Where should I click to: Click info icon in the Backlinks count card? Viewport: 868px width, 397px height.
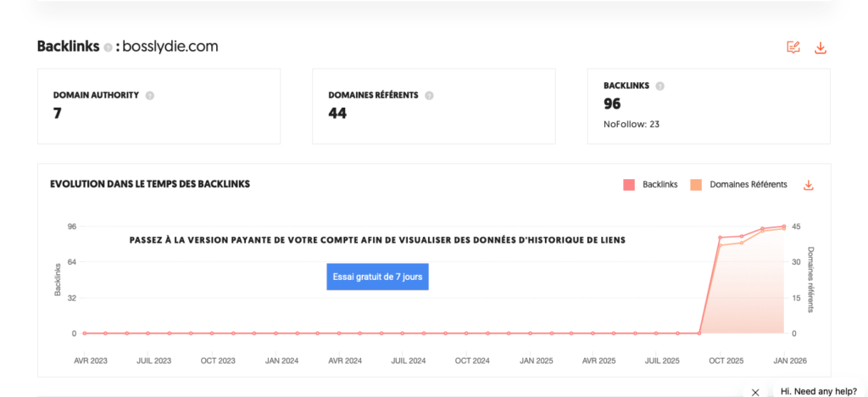tap(659, 87)
